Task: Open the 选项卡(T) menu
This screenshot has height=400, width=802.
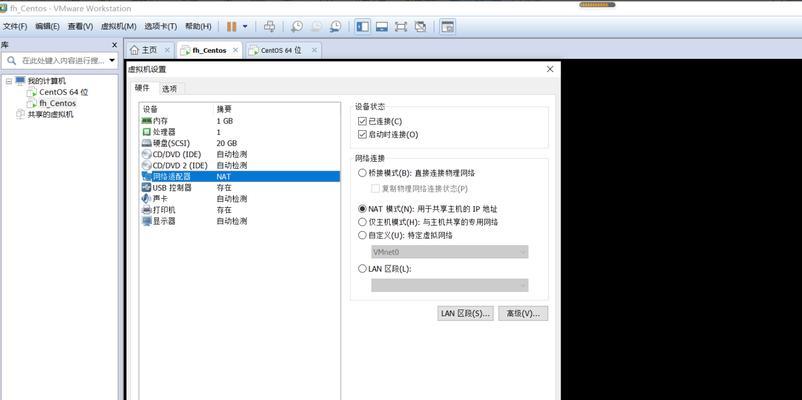Action: tap(161, 26)
